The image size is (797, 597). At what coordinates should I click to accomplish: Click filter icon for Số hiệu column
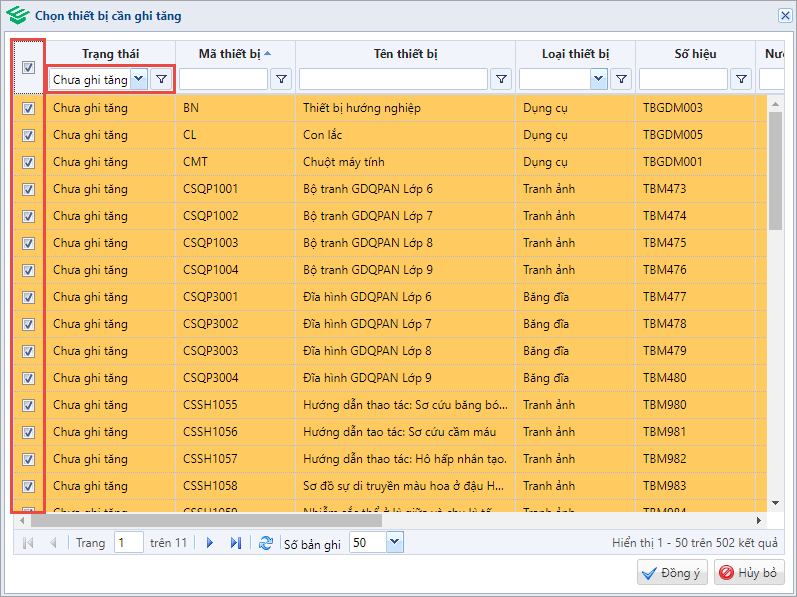click(741, 79)
